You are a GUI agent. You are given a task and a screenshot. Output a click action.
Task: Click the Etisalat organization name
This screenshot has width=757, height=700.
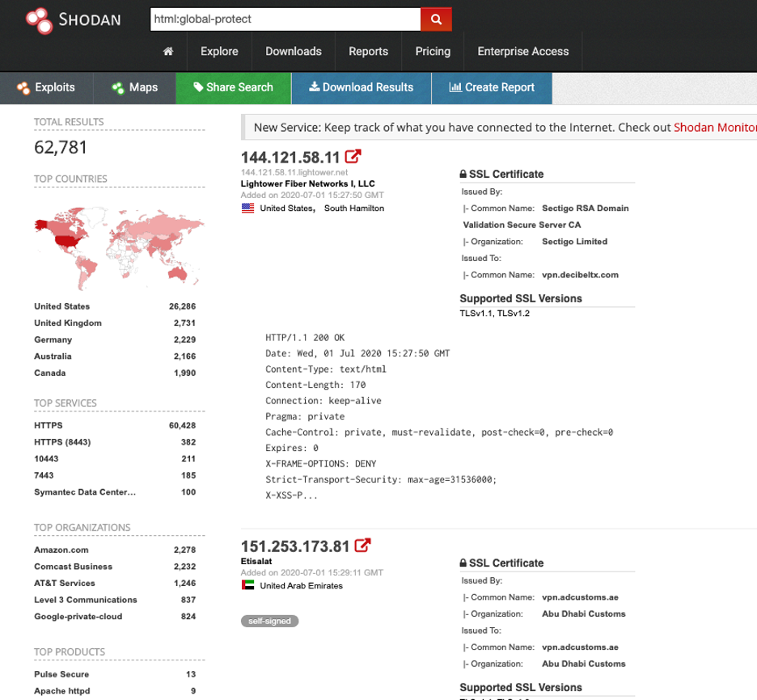coord(256,561)
